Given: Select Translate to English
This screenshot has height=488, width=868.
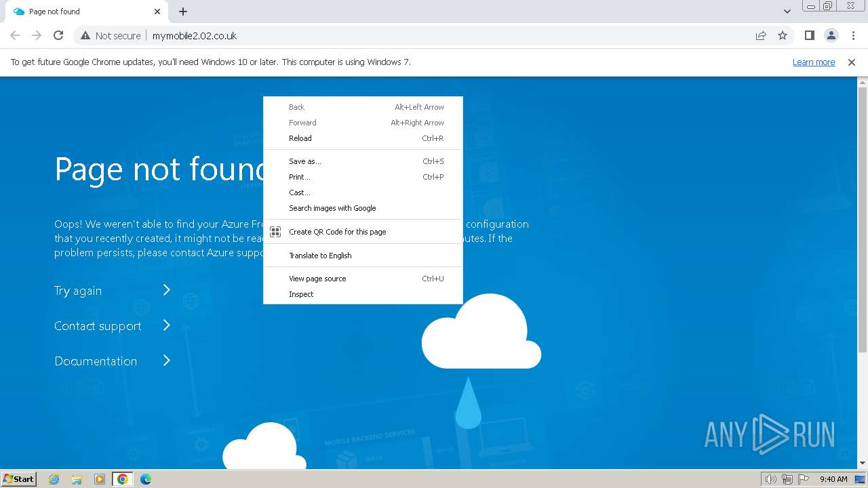Looking at the screenshot, I should point(363,256).
